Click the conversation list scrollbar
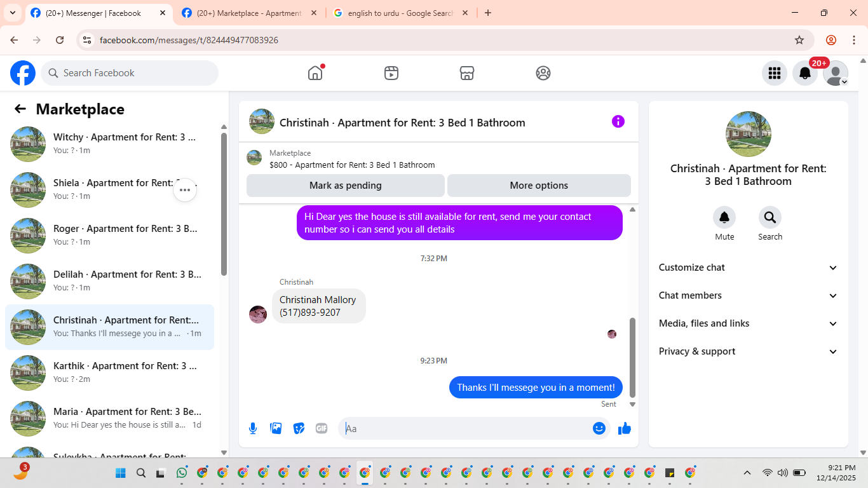 click(x=224, y=203)
